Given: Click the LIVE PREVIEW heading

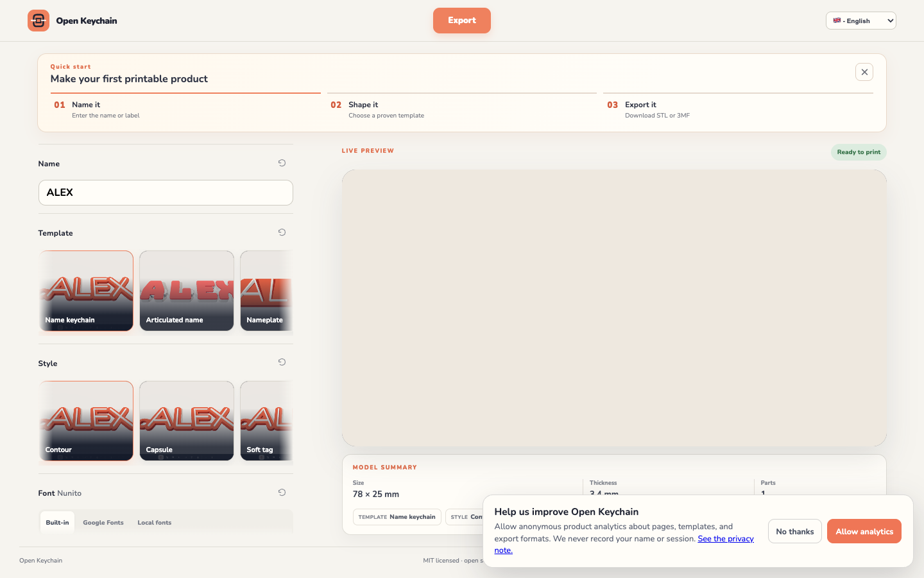Looking at the screenshot, I should 368,151.
